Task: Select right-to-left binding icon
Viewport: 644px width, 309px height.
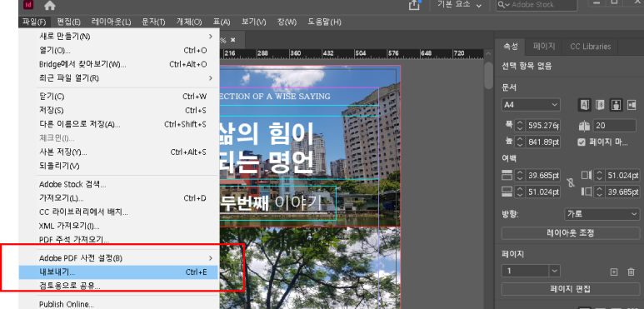Action: pyautogui.click(x=600, y=105)
